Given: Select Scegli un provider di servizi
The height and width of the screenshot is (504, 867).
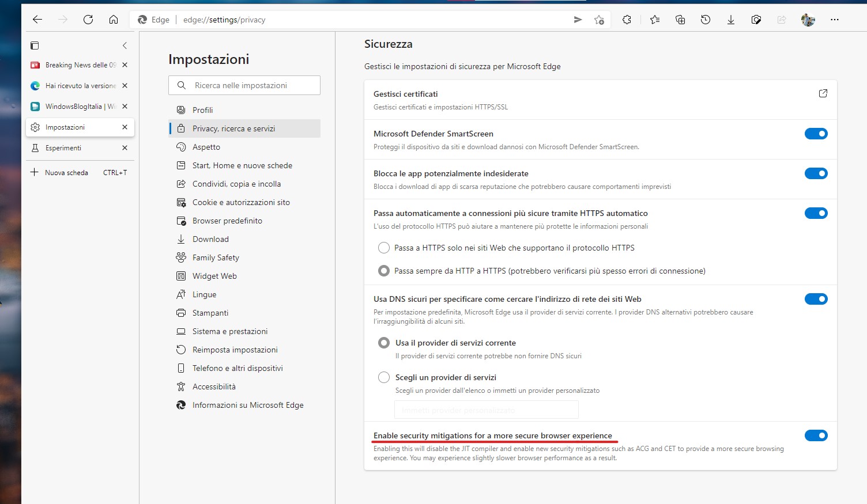Looking at the screenshot, I should click(x=384, y=377).
